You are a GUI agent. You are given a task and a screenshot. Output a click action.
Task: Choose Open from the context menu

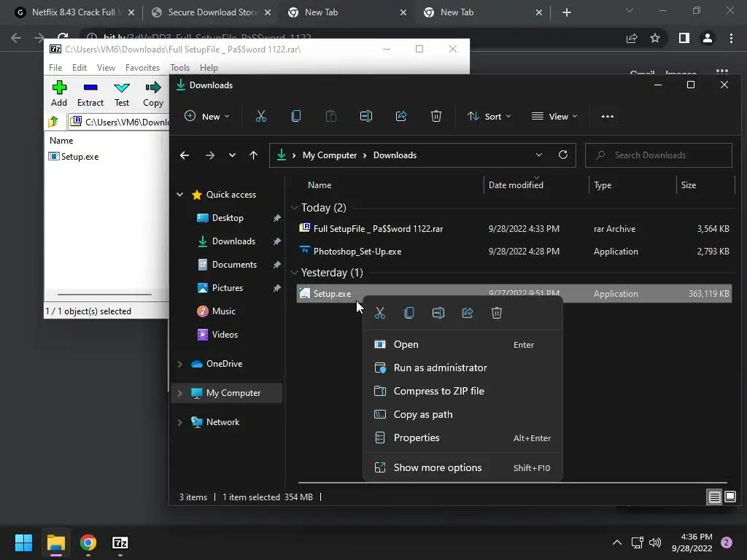coord(462,344)
